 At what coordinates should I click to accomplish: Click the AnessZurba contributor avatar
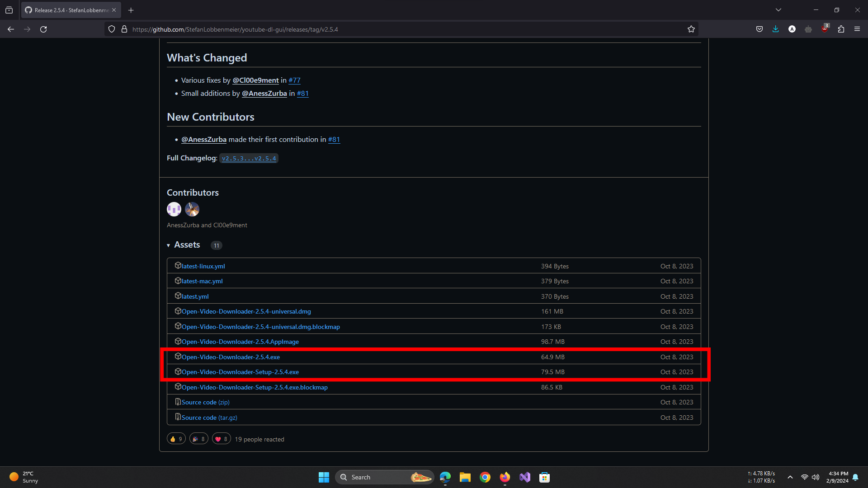[174, 209]
